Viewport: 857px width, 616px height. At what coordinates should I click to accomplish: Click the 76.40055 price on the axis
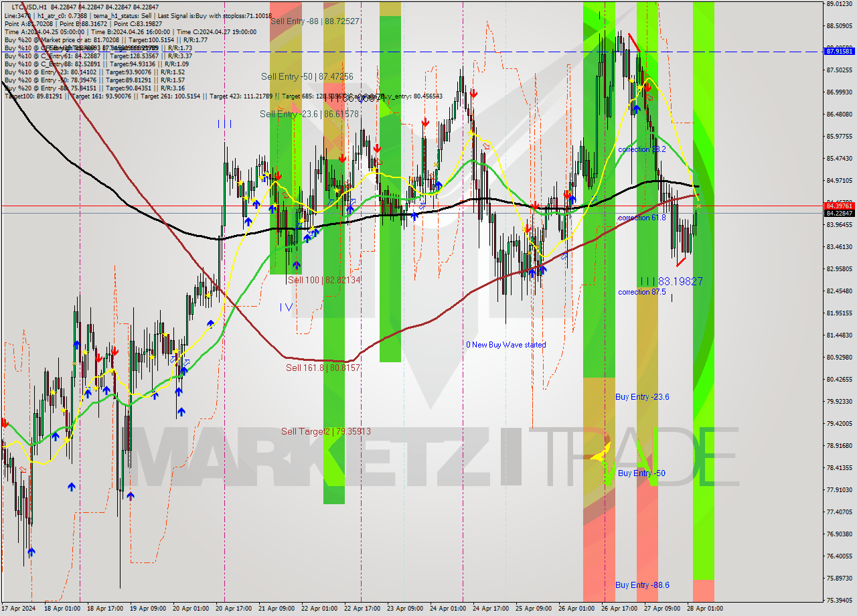(840, 556)
